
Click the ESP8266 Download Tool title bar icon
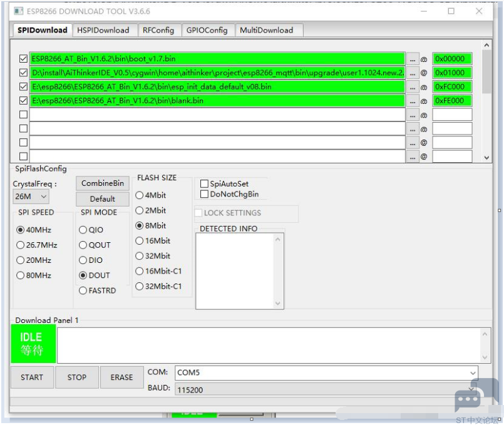(x=19, y=11)
